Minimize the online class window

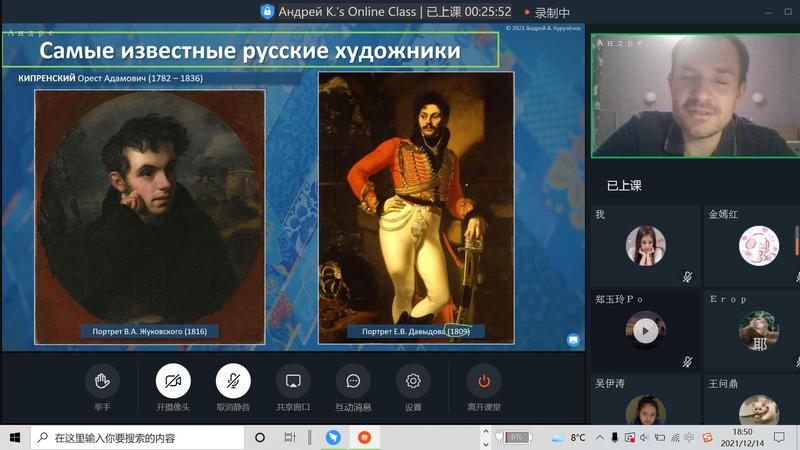[x=768, y=12]
